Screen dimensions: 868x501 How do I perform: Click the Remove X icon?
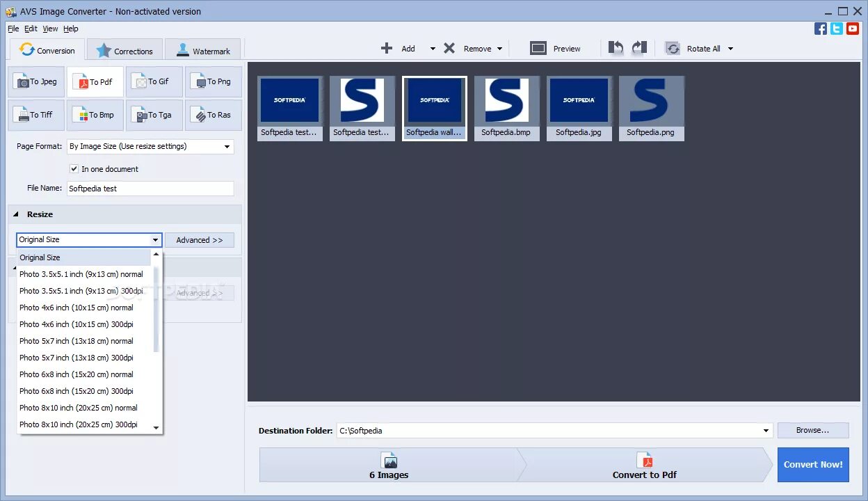(x=449, y=48)
